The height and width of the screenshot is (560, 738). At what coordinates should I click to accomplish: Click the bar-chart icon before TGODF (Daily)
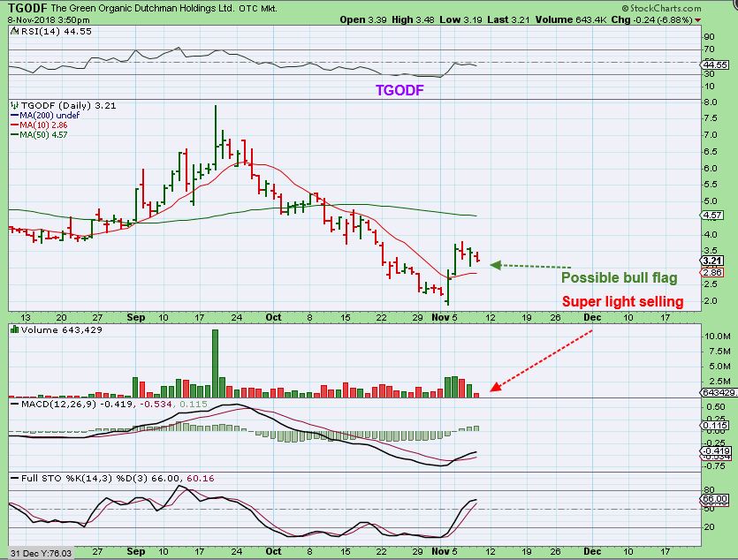15,105
